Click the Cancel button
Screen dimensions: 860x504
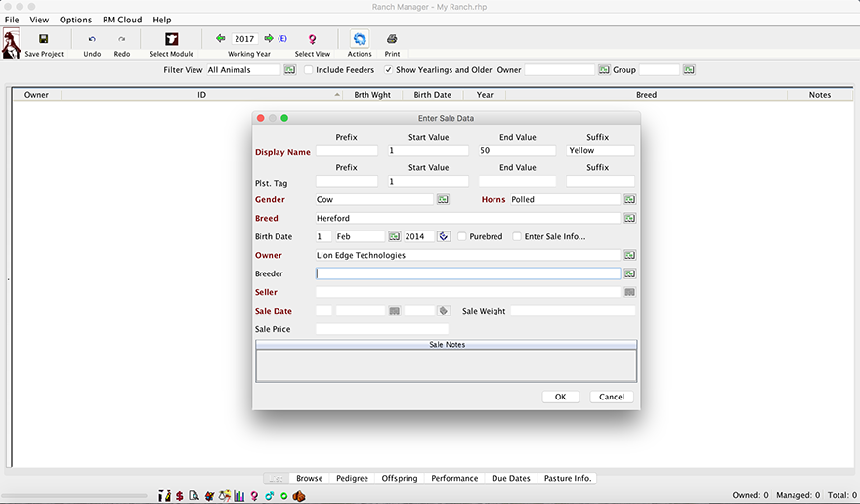click(x=612, y=397)
